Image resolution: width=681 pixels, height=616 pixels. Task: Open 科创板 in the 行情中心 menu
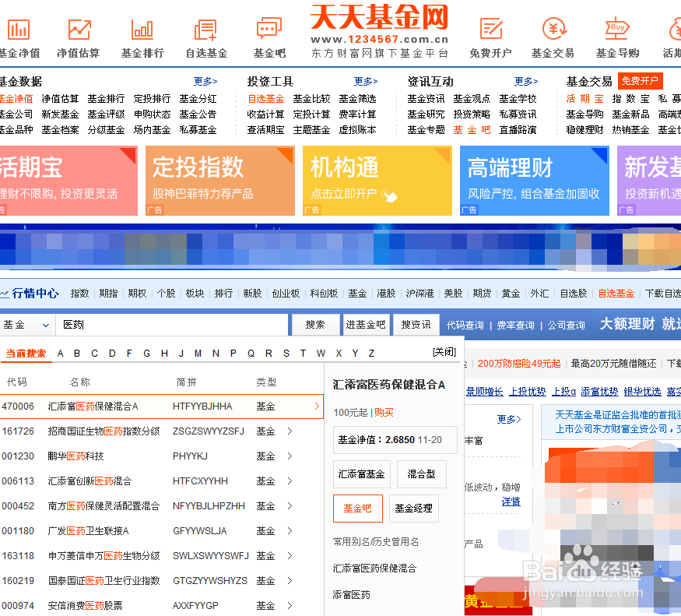[324, 294]
